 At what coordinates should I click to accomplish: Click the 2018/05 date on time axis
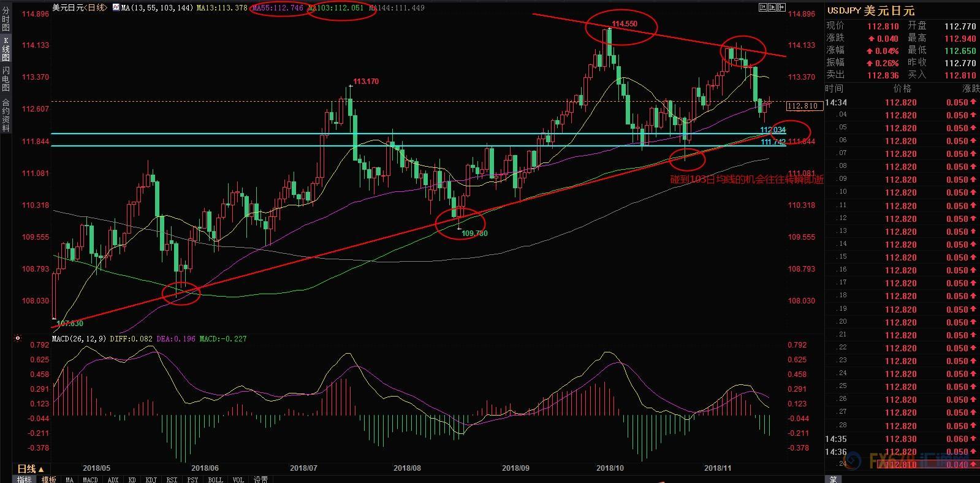click(96, 468)
